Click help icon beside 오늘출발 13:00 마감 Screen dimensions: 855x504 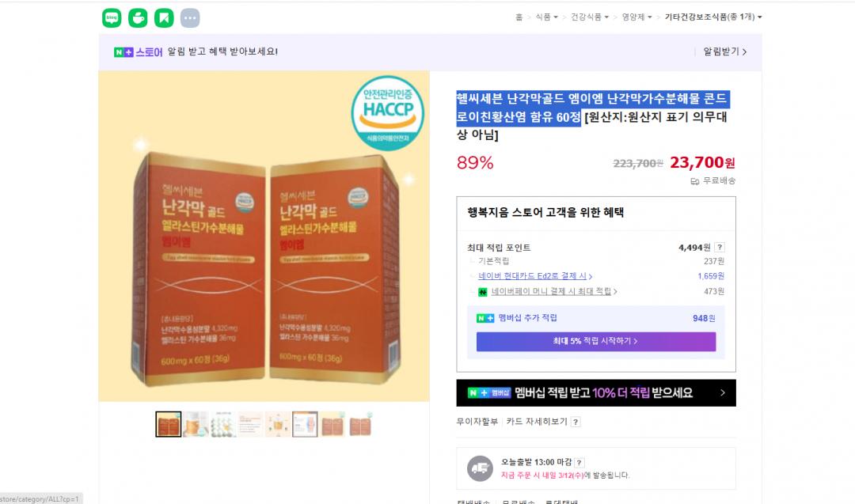(579, 463)
